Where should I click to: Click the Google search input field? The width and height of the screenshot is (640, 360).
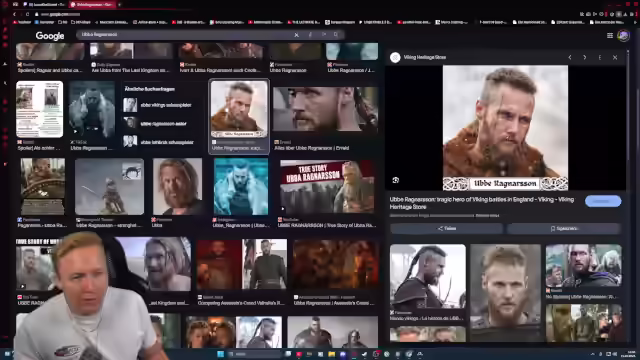tap(186, 35)
